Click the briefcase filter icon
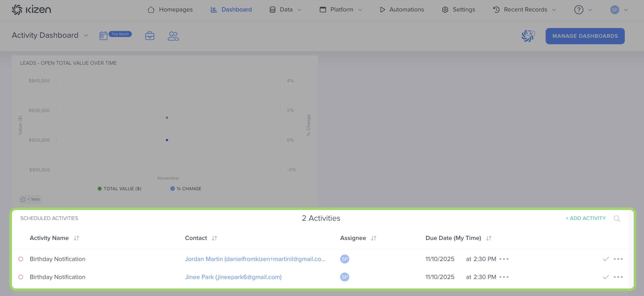Screen dimensions: 644x296 [150, 36]
